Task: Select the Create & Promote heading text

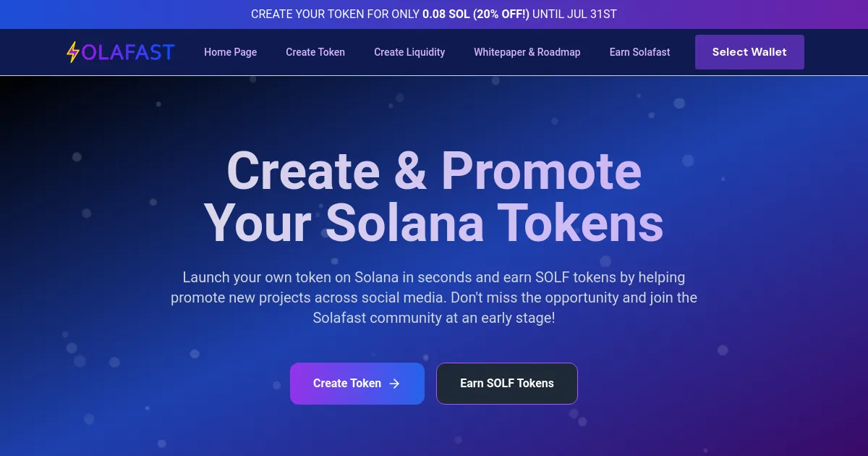Action: point(434,172)
